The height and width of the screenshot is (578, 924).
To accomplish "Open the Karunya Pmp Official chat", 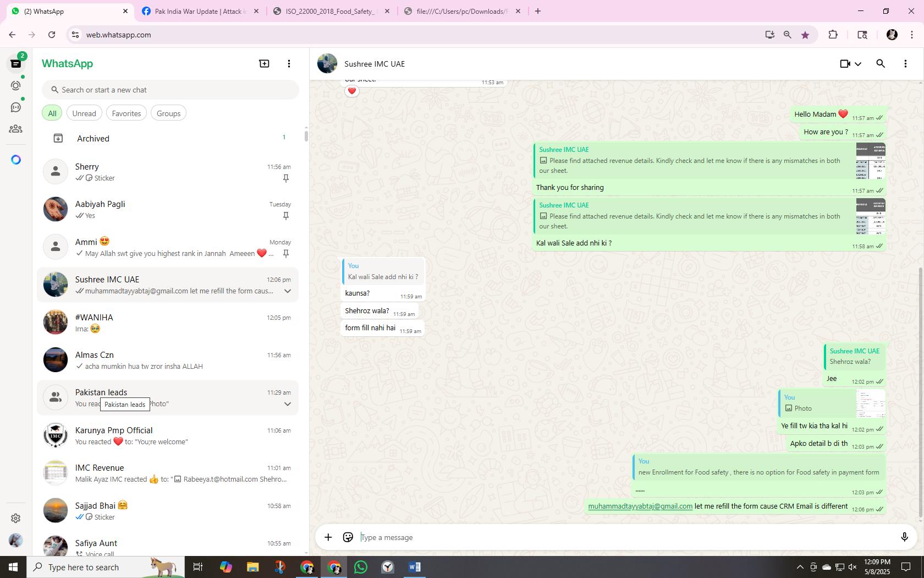I will tap(168, 435).
